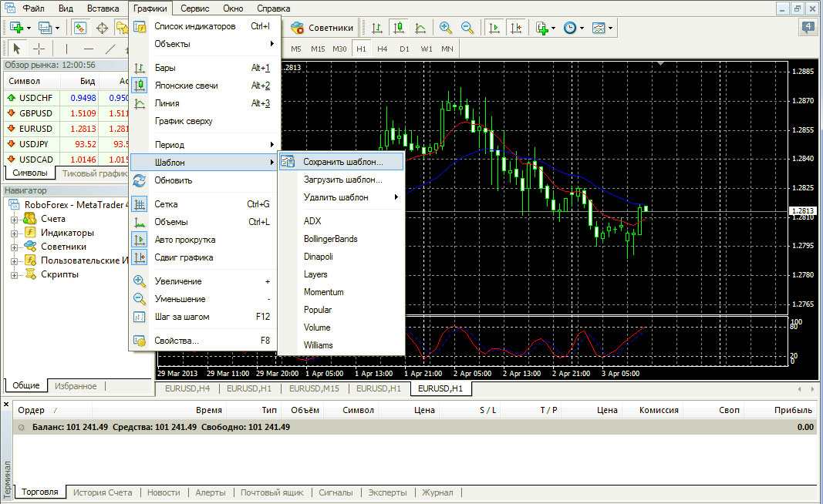Viewport: 823px width, 504px height.
Task: Expand the Индикаторы tree node
Action: pyautogui.click(x=14, y=233)
